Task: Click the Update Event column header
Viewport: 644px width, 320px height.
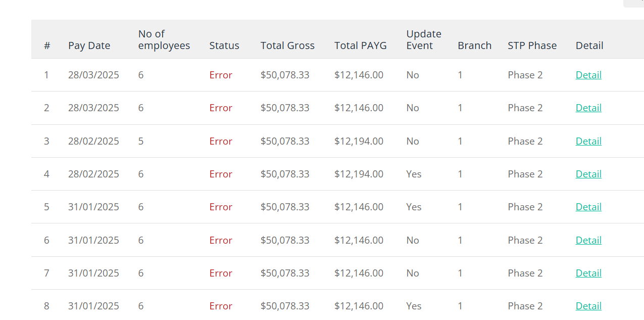Action: (x=424, y=39)
